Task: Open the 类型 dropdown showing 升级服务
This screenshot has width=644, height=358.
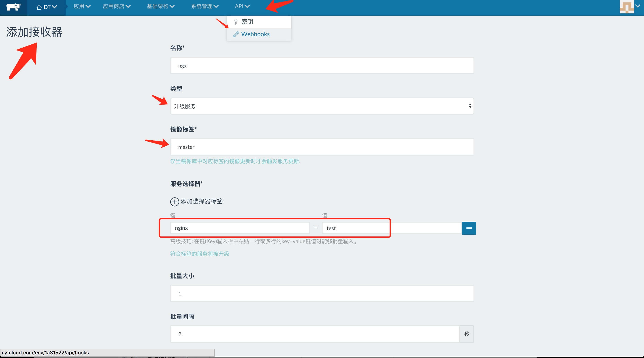Action: [x=322, y=106]
